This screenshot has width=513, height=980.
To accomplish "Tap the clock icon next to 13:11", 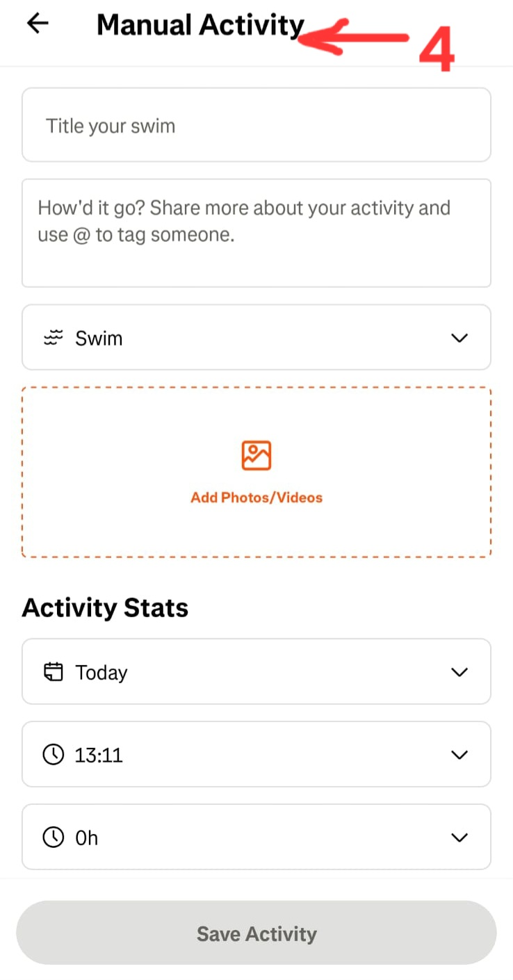I will click(54, 755).
